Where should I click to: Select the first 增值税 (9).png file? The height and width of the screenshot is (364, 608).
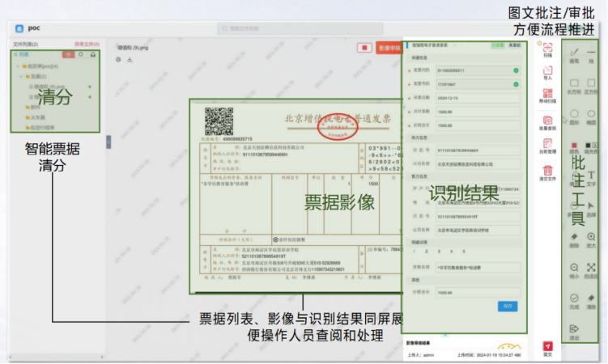(47, 87)
